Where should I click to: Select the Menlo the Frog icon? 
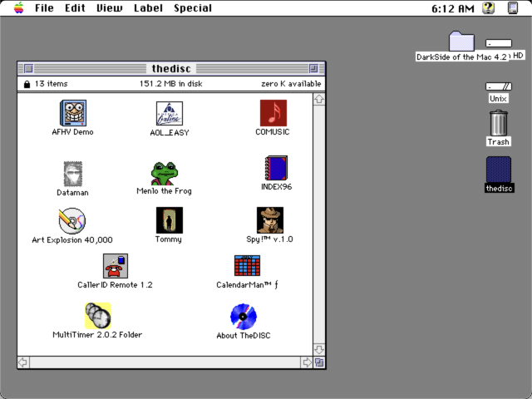coord(165,174)
